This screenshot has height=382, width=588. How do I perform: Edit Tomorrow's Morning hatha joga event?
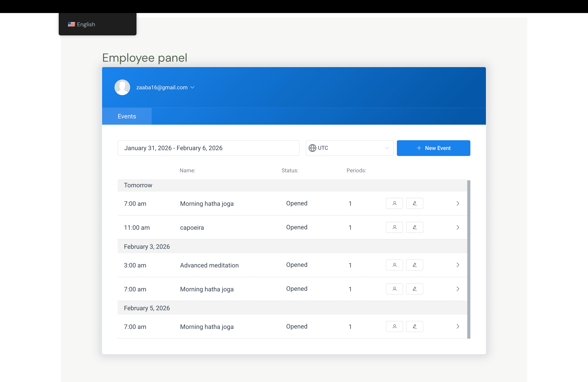(x=415, y=203)
